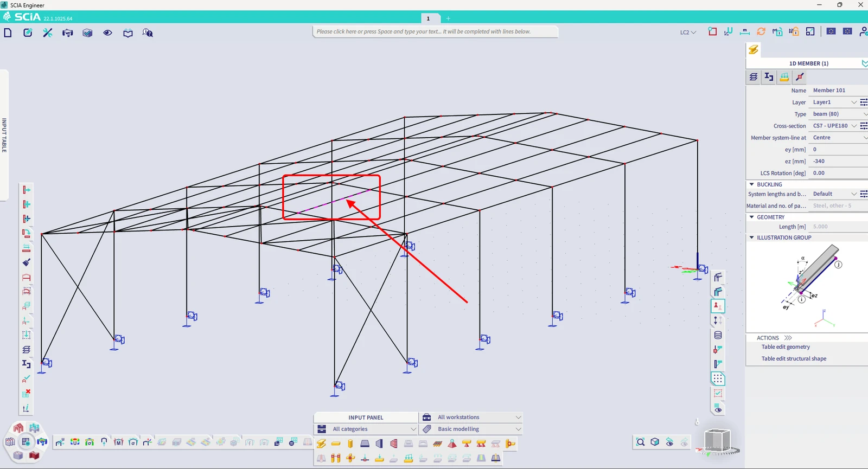The image size is (868, 469).
Task: Click the orange refresh arrows icon
Action: click(761, 31)
